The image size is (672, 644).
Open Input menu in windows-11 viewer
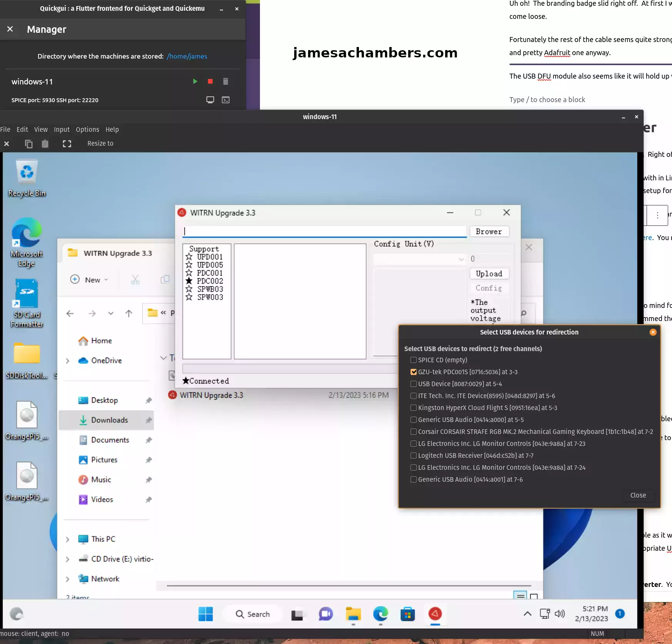(62, 129)
